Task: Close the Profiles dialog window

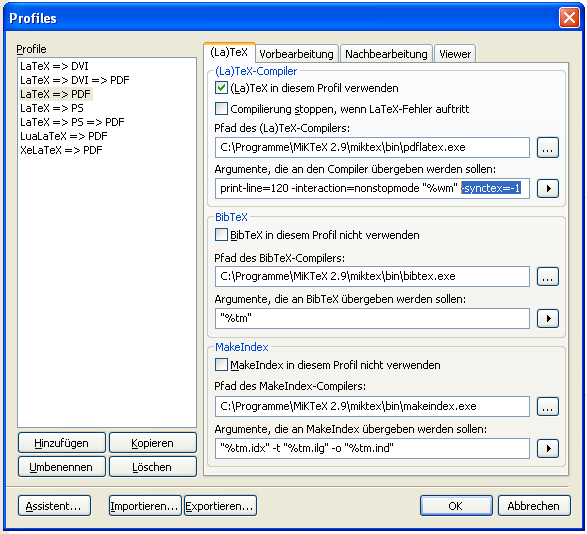Action: [x=569, y=18]
